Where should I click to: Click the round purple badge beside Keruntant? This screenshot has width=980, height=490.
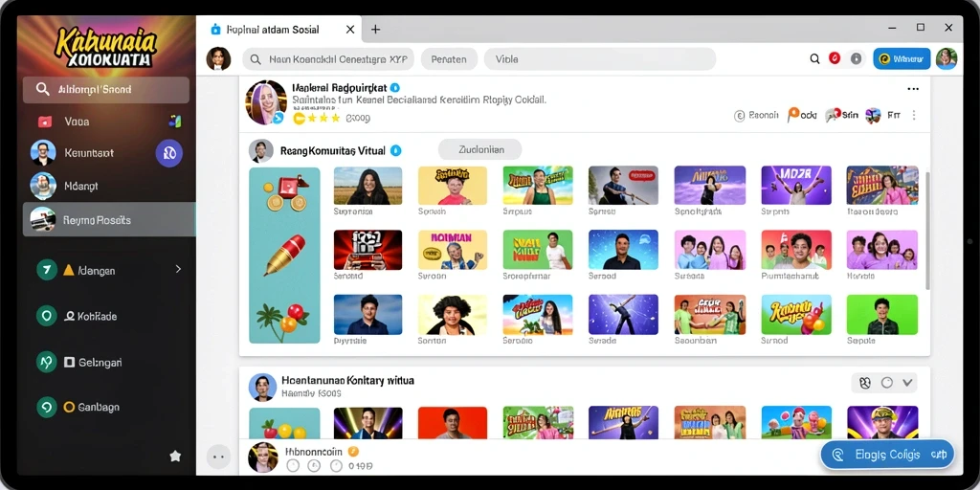169,153
